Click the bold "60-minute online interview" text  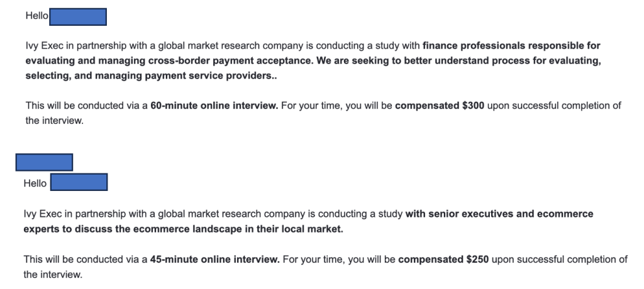point(214,106)
